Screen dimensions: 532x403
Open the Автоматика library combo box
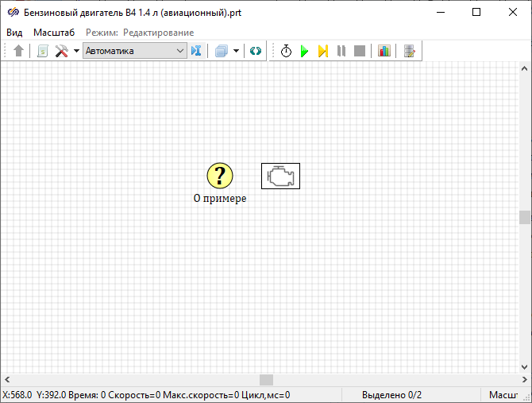click(134, 51)
